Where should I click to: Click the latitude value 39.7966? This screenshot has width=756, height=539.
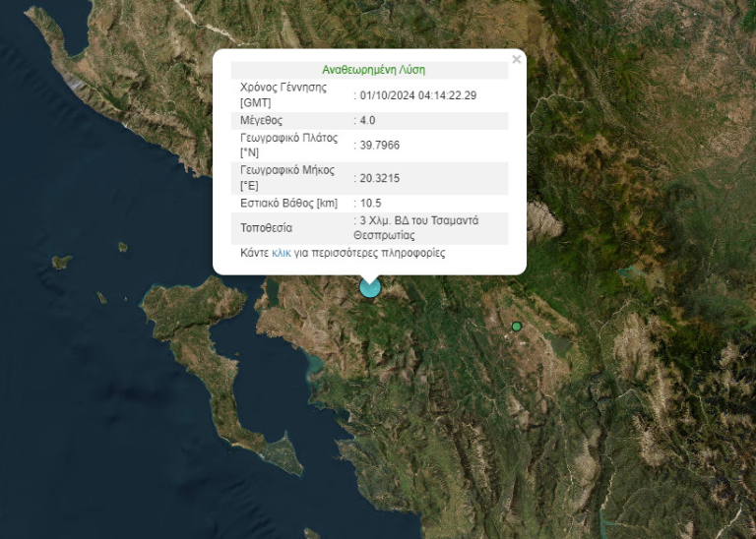tap(379, 145)
